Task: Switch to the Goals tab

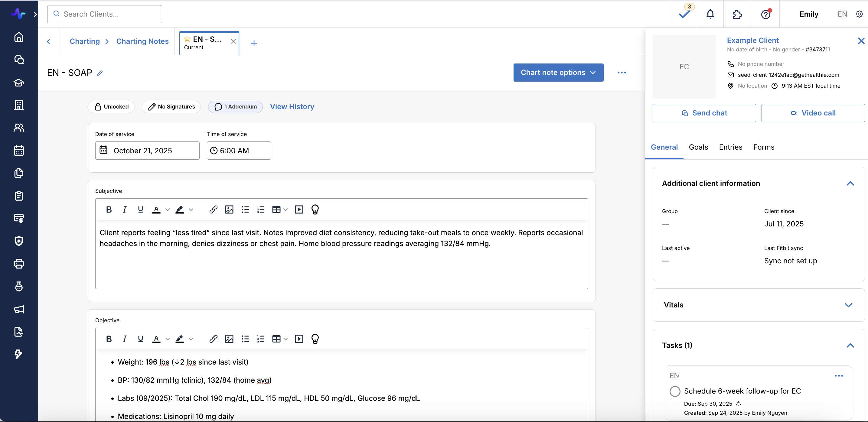Action: point(698,147)
